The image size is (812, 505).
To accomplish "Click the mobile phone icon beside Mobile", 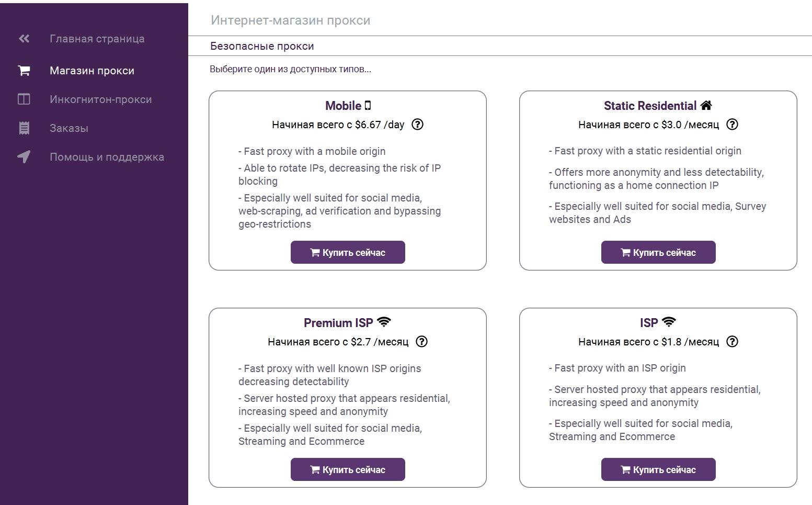I will [368, 106].
